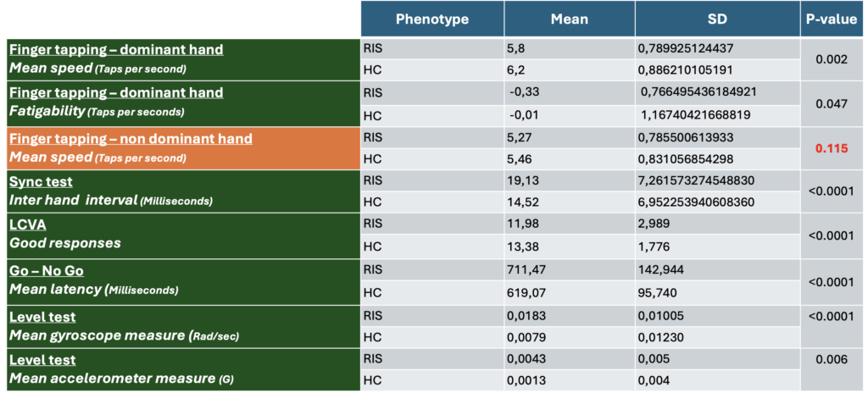Select the Phenotype column header
868x393 pixels.
pos(431,19)
